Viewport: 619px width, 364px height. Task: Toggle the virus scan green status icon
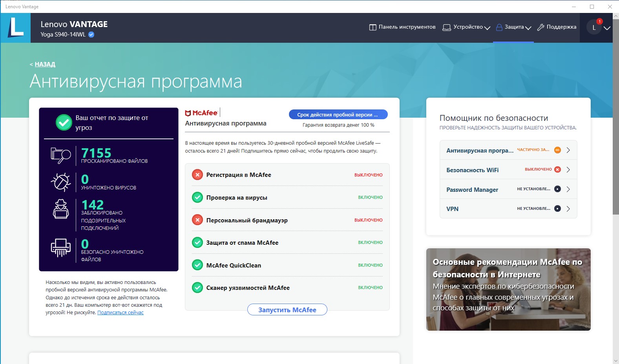pyautogui.click(x=197, y=197)
